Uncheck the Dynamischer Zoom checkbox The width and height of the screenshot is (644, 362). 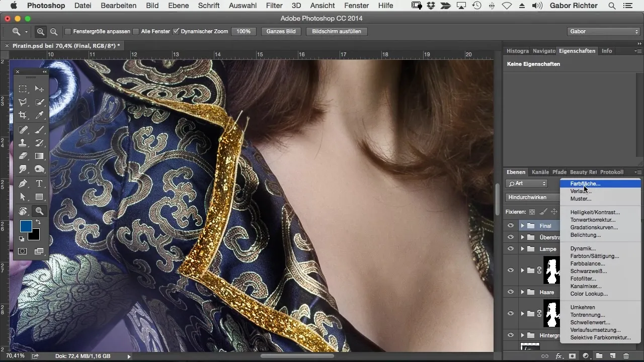(x=176, y=32)
